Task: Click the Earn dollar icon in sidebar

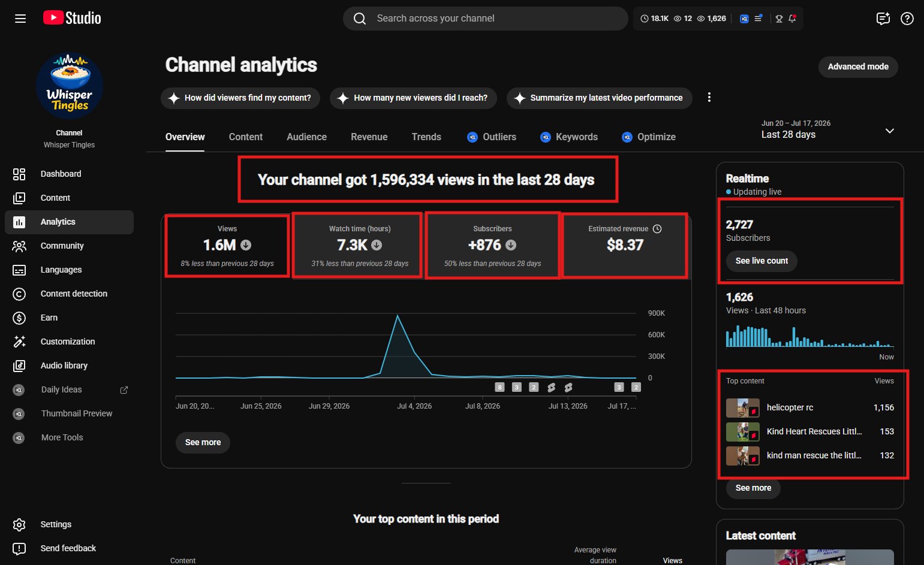Action: 19,318
